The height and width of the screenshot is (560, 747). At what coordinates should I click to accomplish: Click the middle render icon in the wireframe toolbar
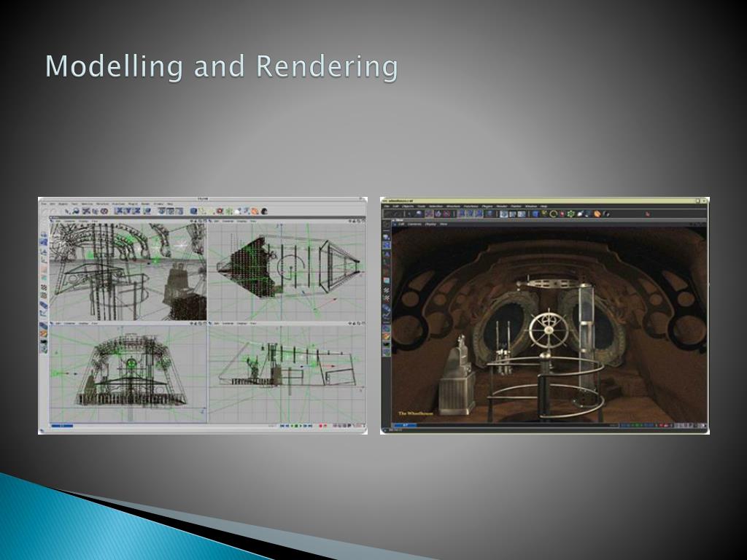pyautogui.click(x=171, y=211)
